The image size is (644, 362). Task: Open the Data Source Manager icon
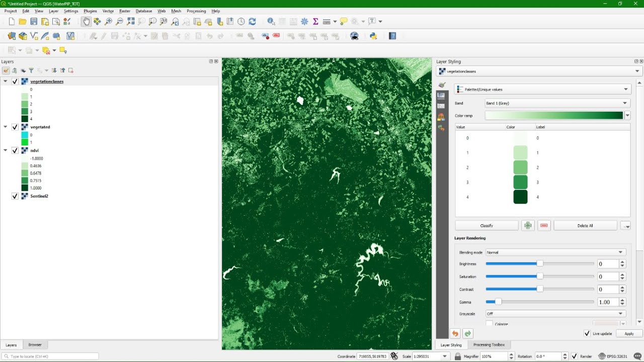tap(12, 36)
